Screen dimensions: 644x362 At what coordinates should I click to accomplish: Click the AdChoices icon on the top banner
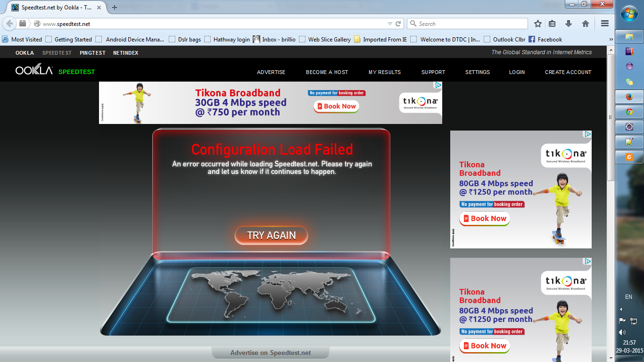point(438,85)
